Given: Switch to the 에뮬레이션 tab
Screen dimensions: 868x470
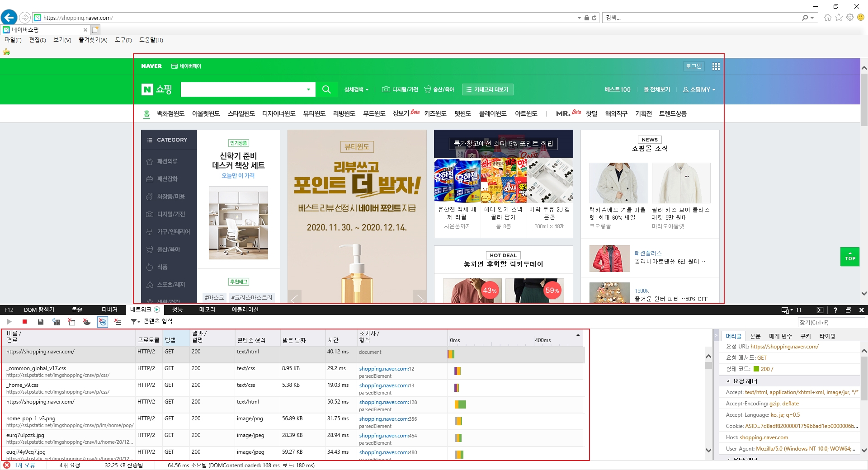Looking at the screenshot, I should [x=245, y=310].
